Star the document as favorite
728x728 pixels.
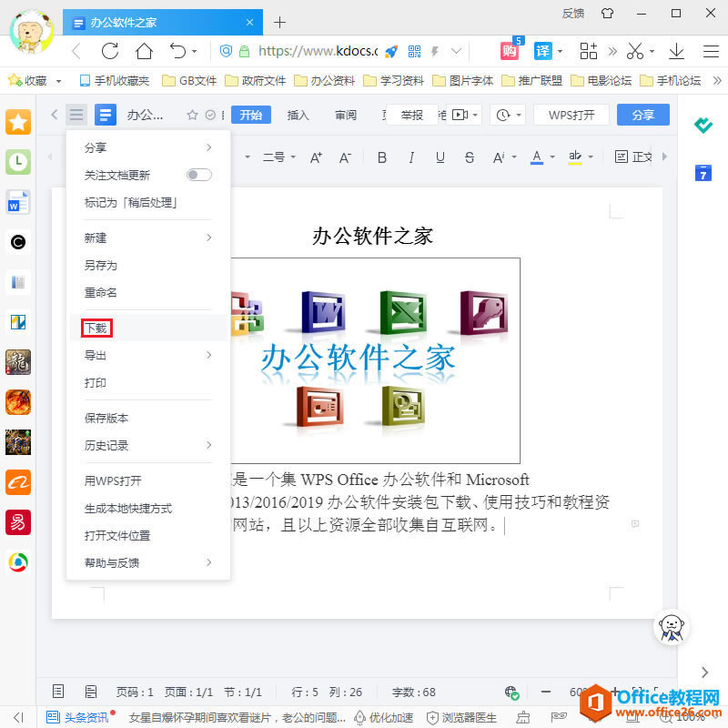click(x=192, y=115)
